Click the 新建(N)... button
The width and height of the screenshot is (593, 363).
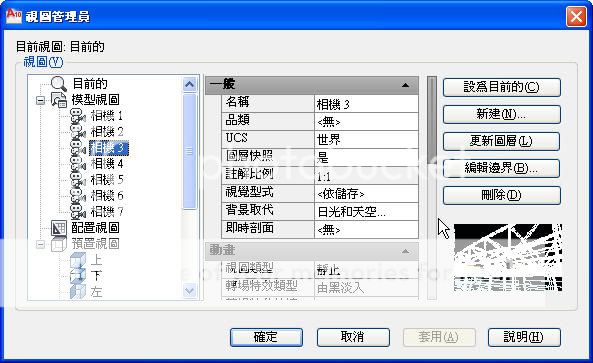[x=501, y=114]
